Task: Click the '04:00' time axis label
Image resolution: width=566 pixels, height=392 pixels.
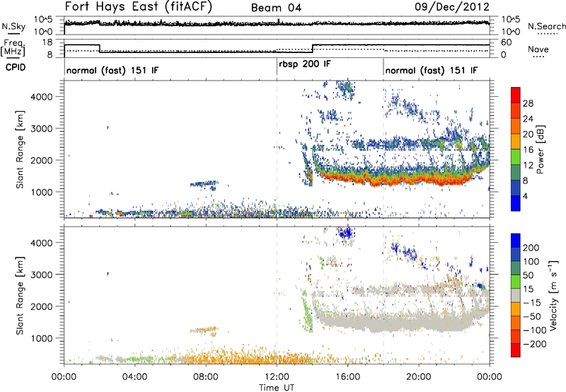Action: [134, 377]
